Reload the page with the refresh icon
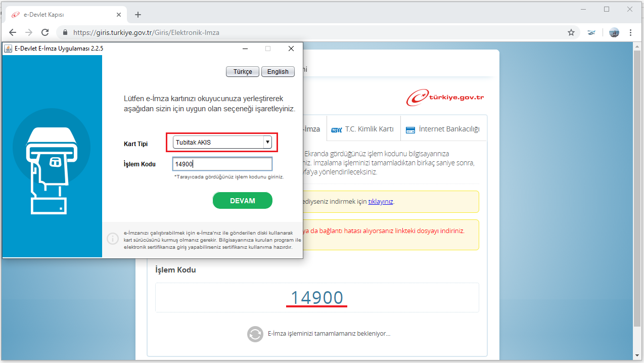 pyautogui.click(x=45, y=32)
